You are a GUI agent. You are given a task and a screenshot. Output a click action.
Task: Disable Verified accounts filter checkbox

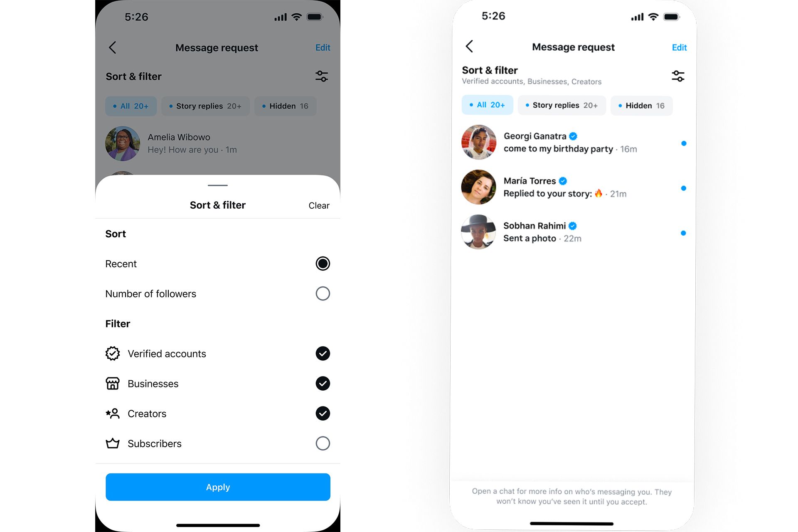[x=323, y=353]
